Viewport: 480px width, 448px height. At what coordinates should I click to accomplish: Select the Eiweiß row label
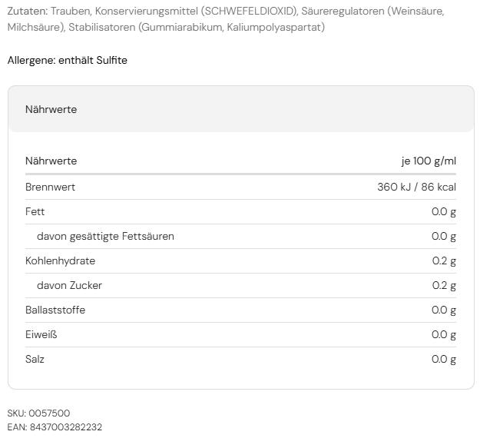pyautogui.click(x=41, y=334)
